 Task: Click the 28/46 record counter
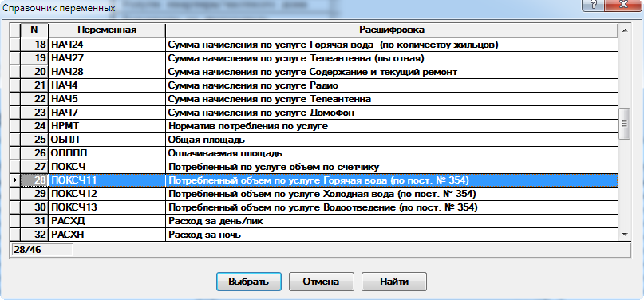click(41, 250)
